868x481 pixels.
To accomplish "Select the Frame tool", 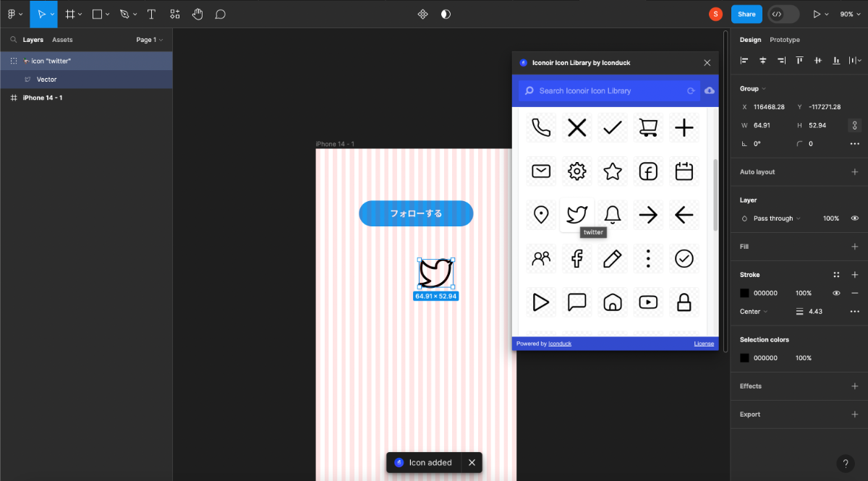I will (69, 14).
